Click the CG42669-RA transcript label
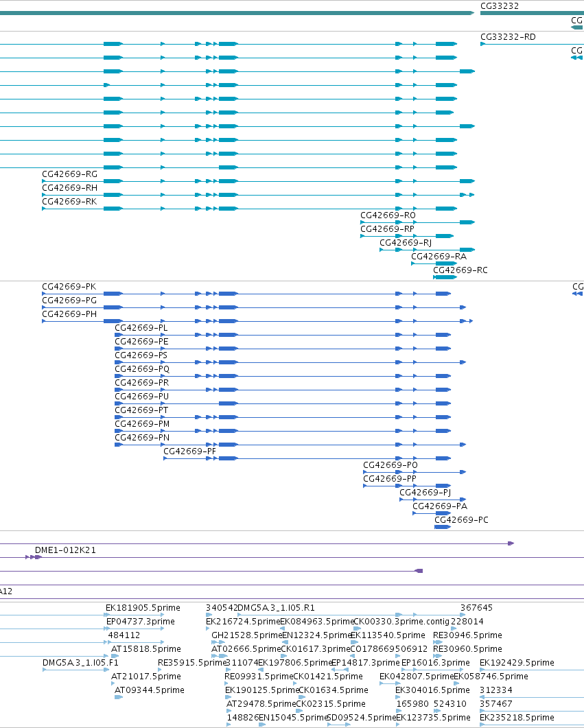Viewport: 584px width, 728px height. [439, 257]
